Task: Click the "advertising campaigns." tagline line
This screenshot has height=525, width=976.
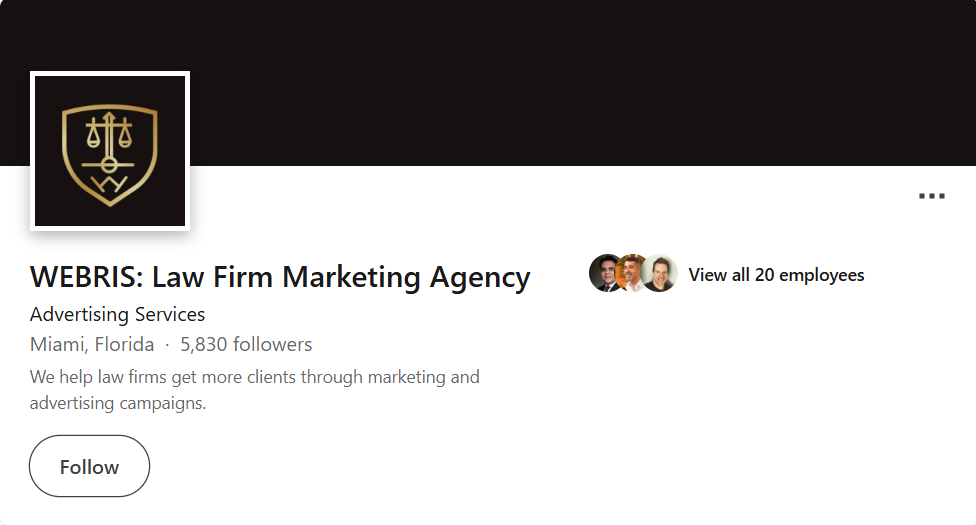Action: click(117, 404)
